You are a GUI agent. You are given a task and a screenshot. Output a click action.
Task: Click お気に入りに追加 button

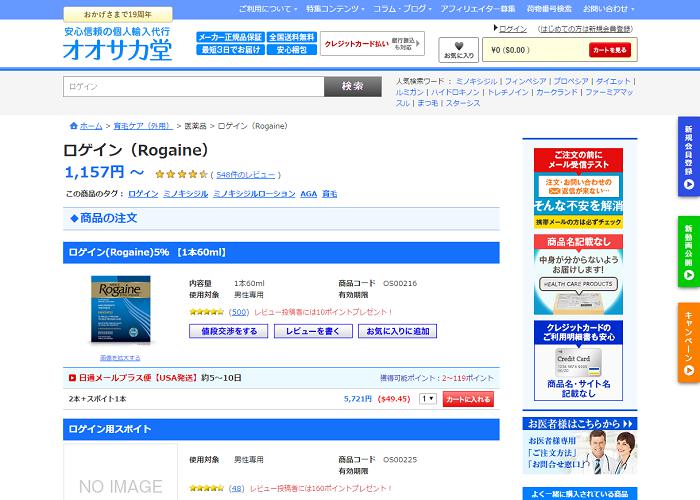tap(397, 331)
